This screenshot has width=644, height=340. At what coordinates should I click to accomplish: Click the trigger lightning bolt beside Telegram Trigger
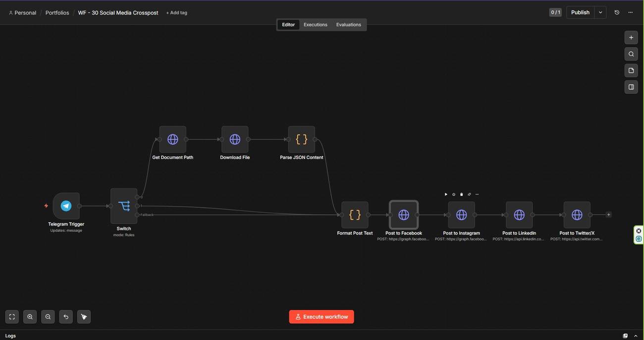click(46, 206)
